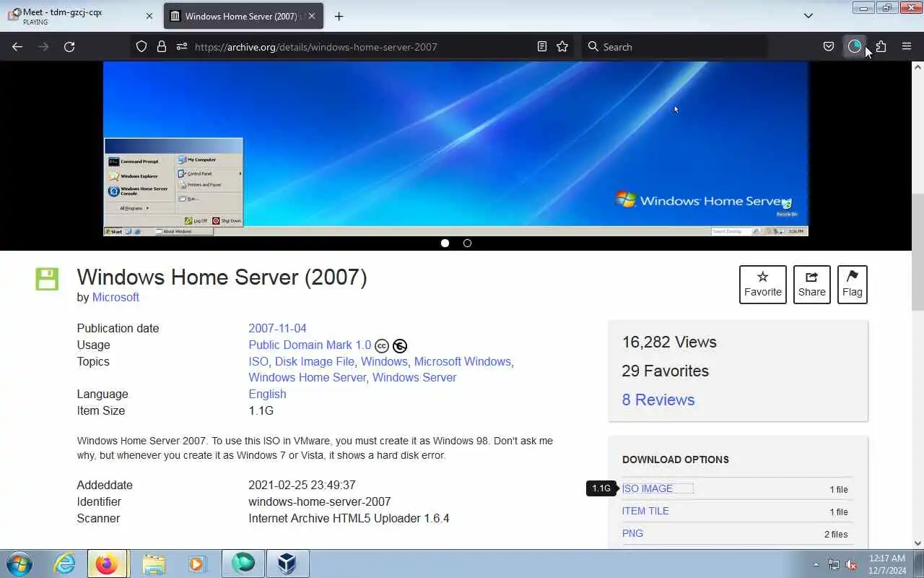Open the 2007-11-04 publication date link
Screen dimensions: 924x578
click(x=277, y=328)
